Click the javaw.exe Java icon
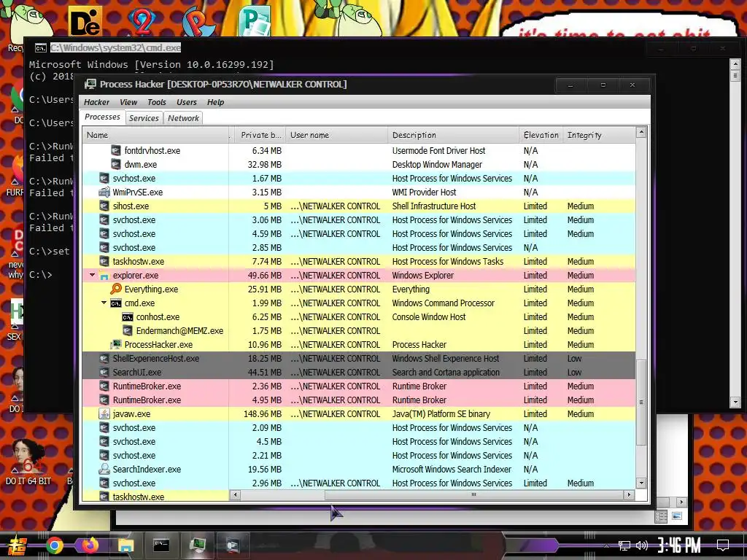This screenshot has height=560, width=747. (104, 413)
